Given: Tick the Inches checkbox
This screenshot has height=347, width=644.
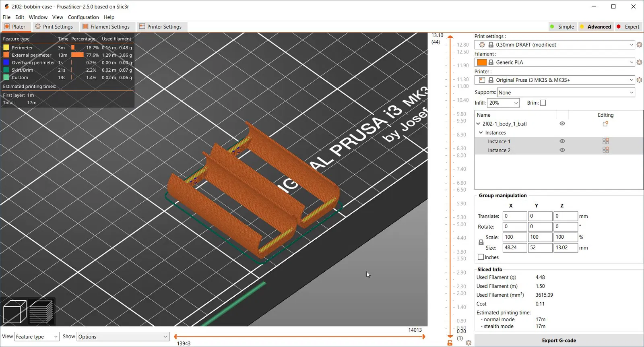Looking at the screenshot, I should 481,257.
